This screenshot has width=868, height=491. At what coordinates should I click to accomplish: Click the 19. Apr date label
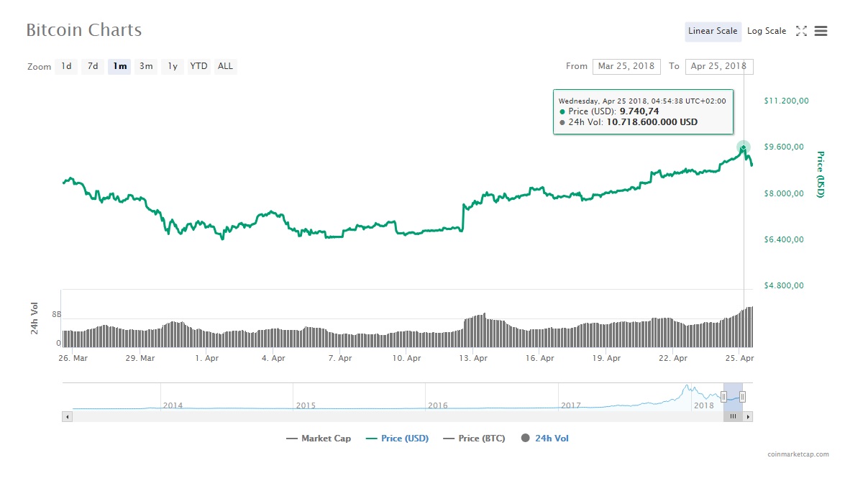click(x=606, y=358)
